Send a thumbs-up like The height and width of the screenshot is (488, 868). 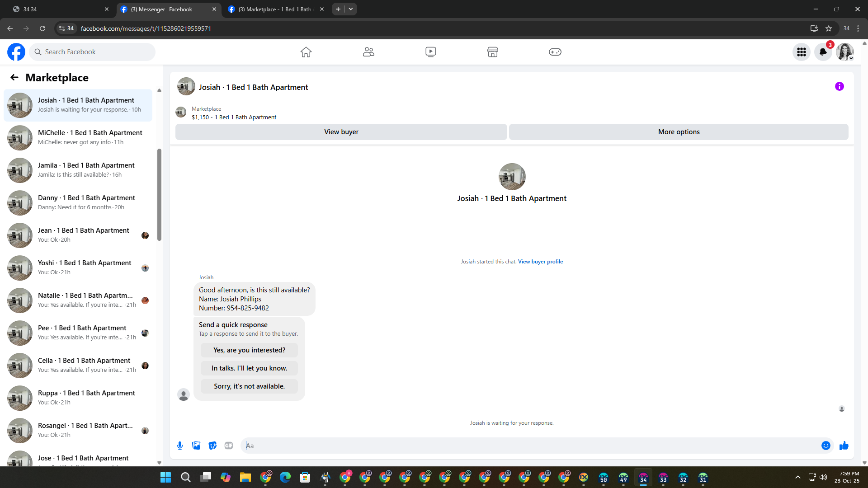pyautogui.click(x=844, y=446)
